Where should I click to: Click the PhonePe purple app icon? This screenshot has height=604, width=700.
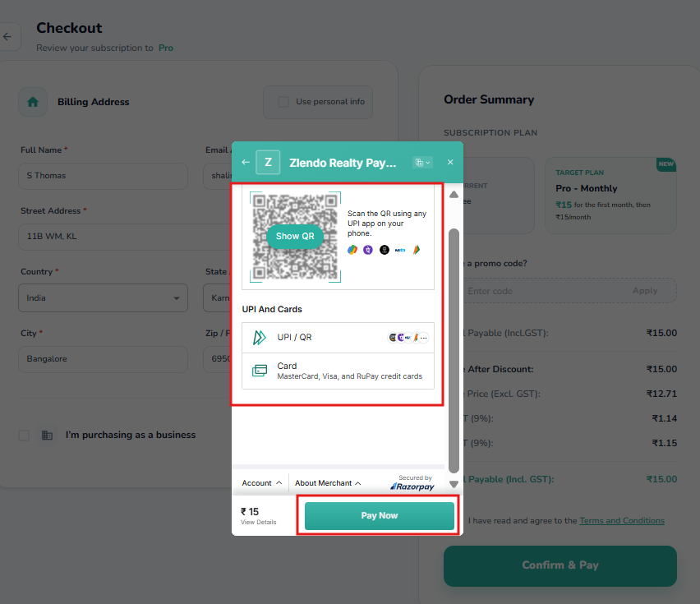[x=368, y=250]
